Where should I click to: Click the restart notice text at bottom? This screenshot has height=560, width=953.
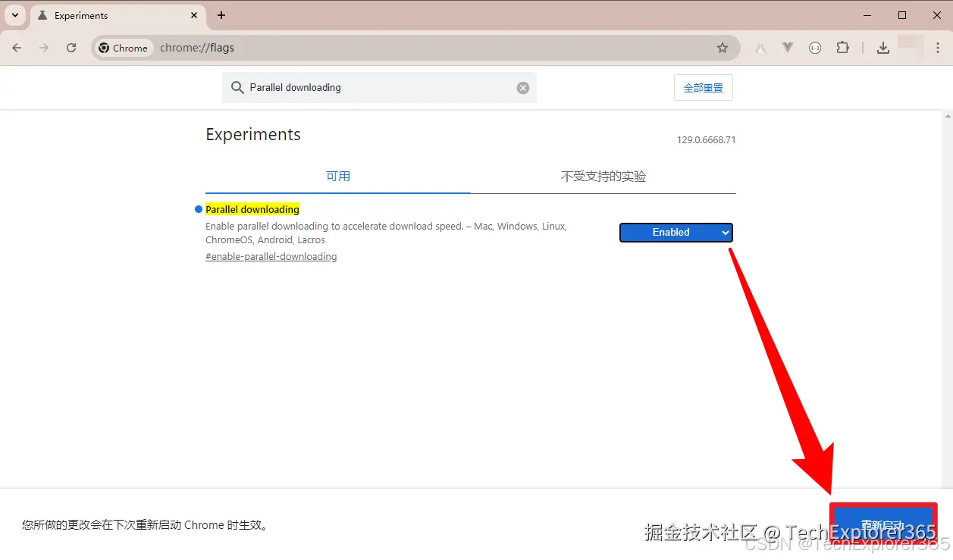146,524
